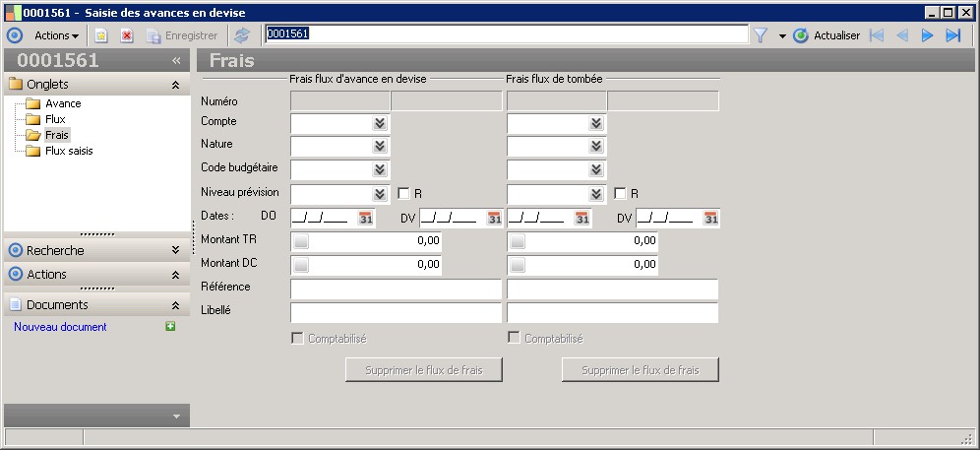The width and height of the screenshot is (980, 450).
Task: Click the Enregistrer save button
Action: click(x=182, y=35)
